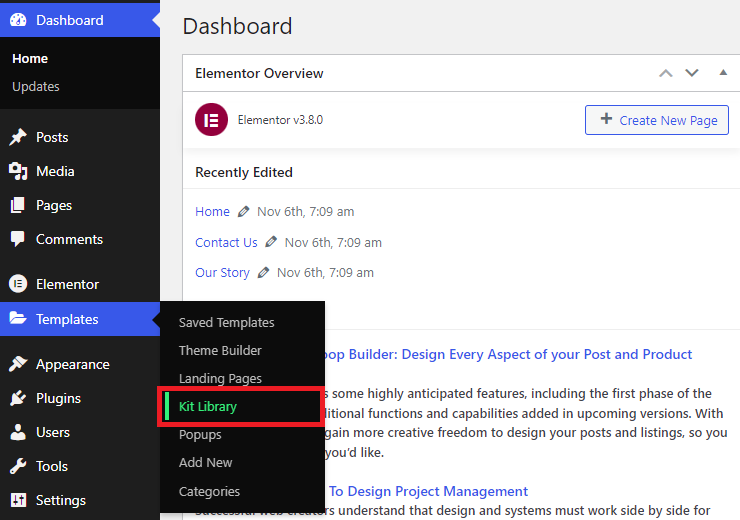Open the Comments menu
This screenshot has width=740, height=520.
click(80, 239)
